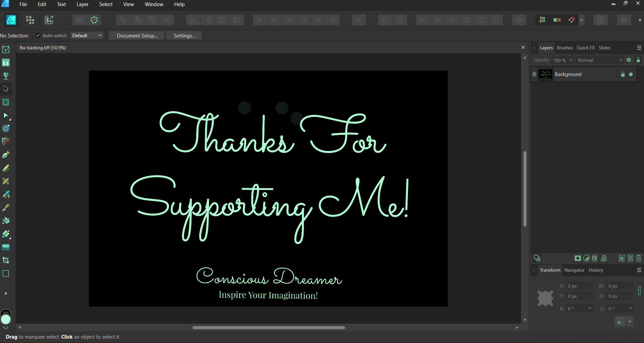Click the dark stroke color swatch
This screenshot has width=644, height=343.
pyautogui.click(x=6, y=311)
